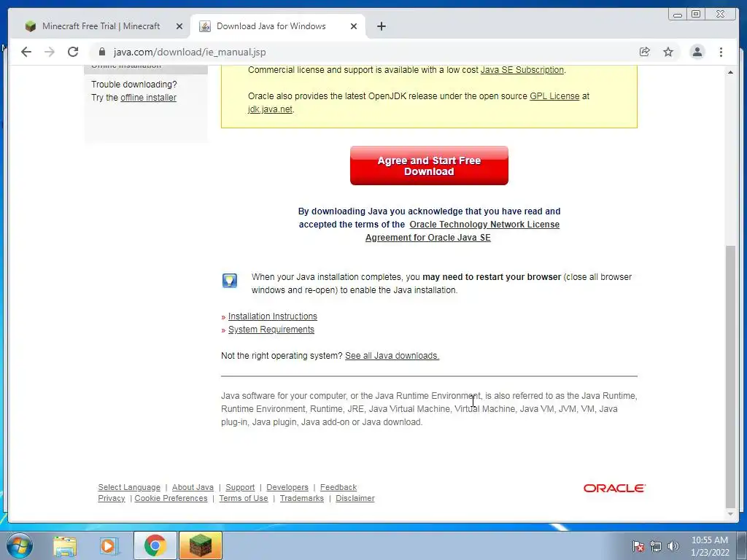Open Oracle Technology Network License Agreement link

point(462,231)
